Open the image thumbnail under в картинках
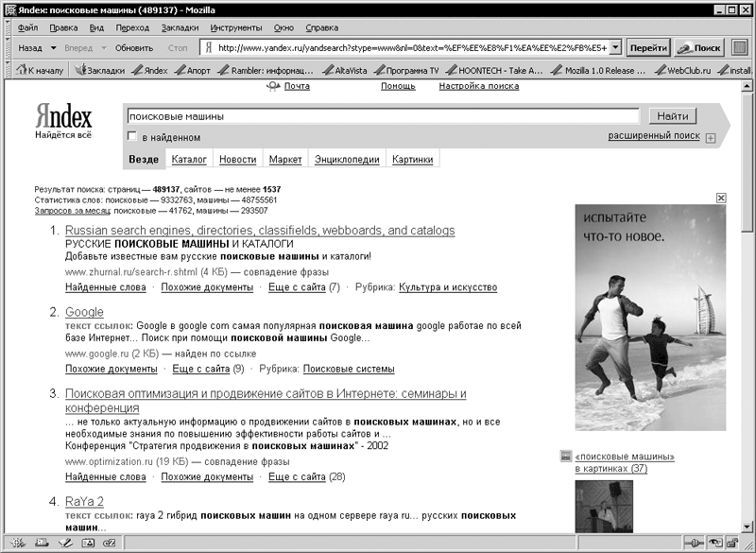This screenshot has width=756, height=553. 604,507
